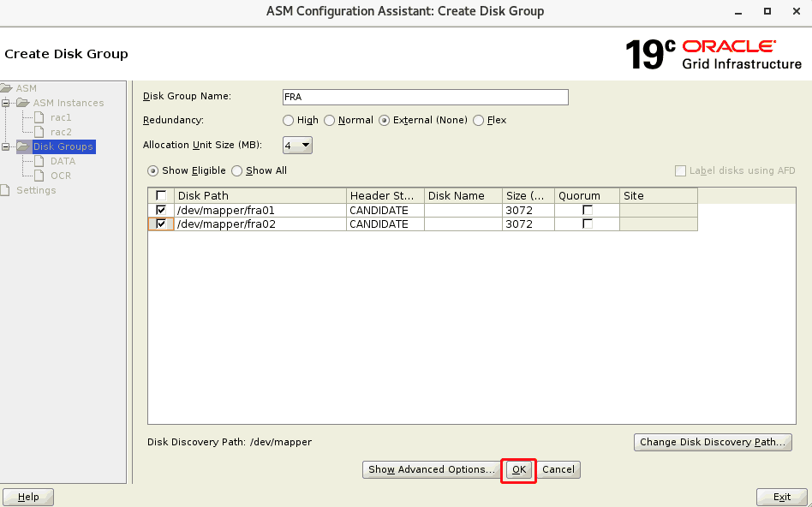The height and width of the screenshot is (507, 812).
Task: Click the /dev/mapper/fra01 path cell
Action: coord(260,211)
